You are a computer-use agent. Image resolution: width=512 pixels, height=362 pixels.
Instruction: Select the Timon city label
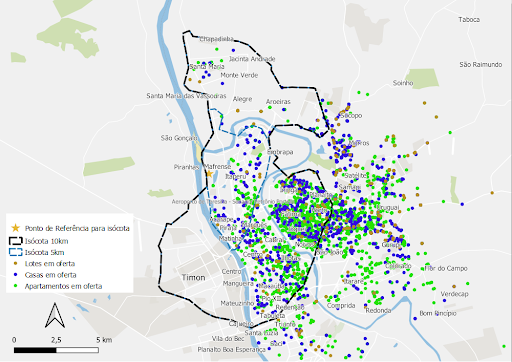click(193, 277)
